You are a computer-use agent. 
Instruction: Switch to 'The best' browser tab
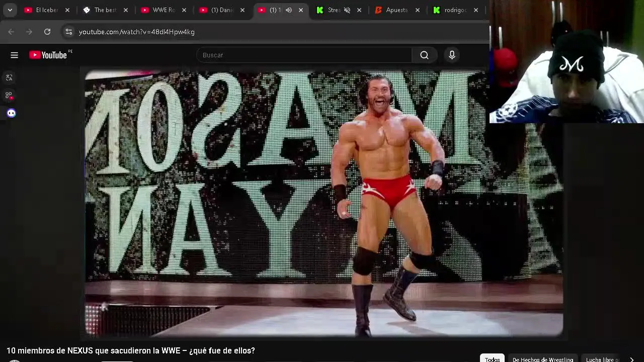point(100,10)
